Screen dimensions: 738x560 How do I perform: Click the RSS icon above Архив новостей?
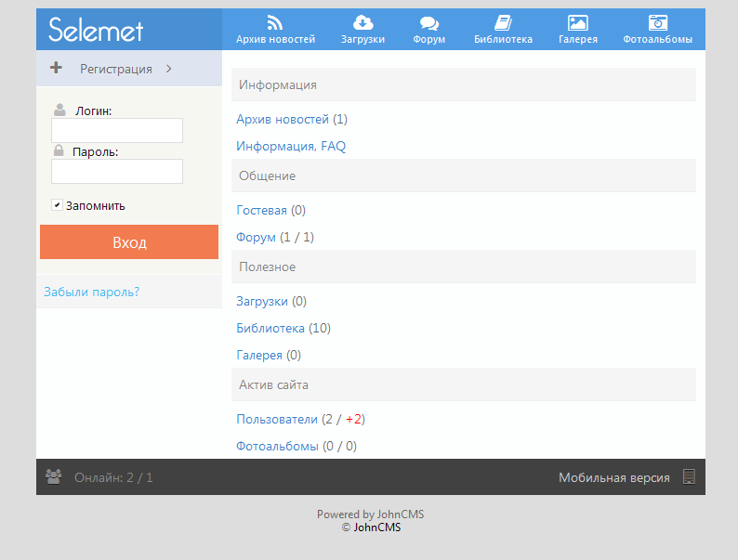(275, 22)
